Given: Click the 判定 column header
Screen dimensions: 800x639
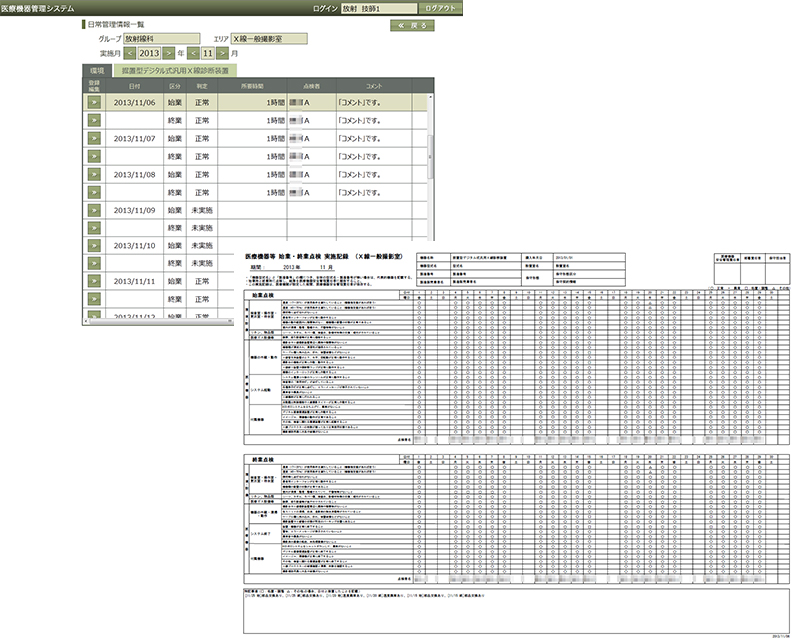Looking at the screenshot, I should coord(202,86).
